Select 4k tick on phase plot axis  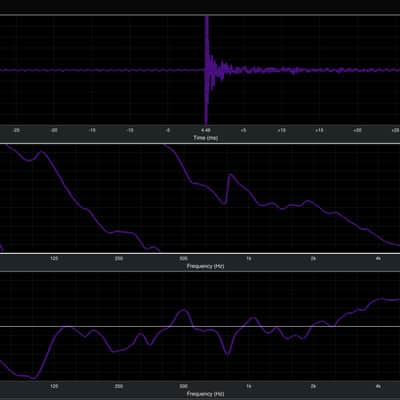pyautogui.click(x=378, y=258)
